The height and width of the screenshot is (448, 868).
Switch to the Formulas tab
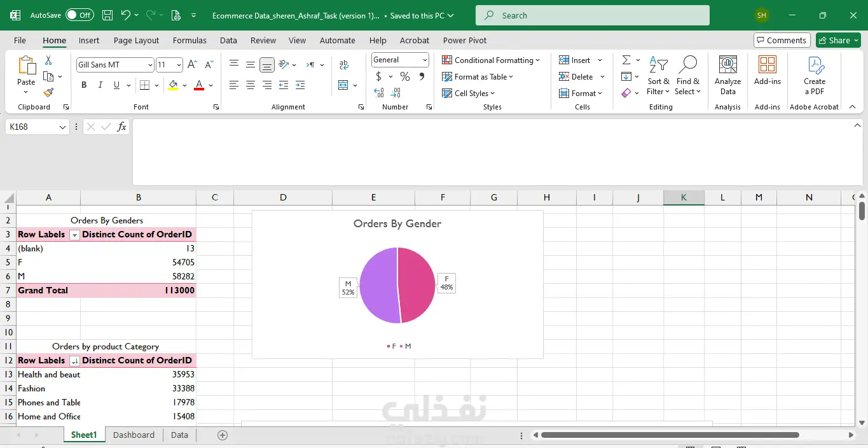(x=189, y=40)
